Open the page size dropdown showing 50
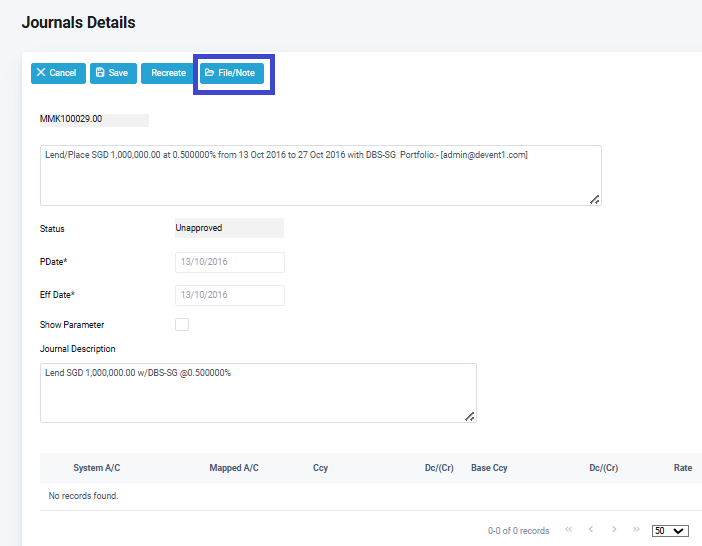 [670, 530]
